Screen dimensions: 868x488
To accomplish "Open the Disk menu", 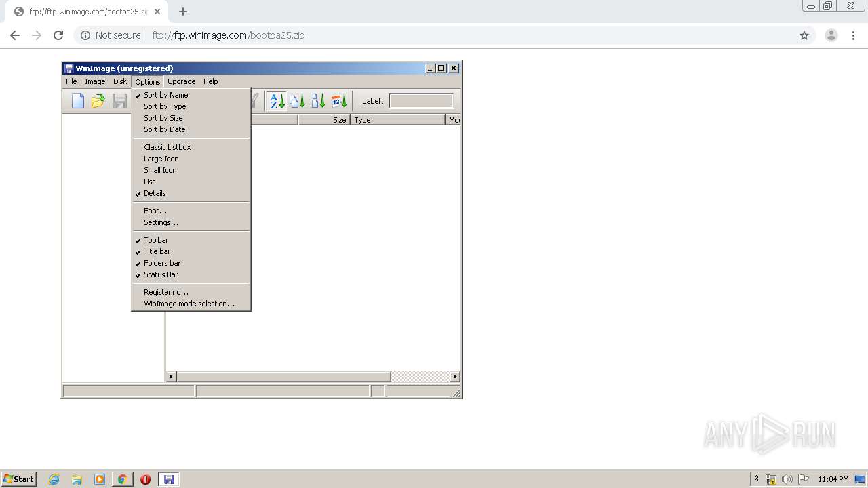I will [x=120, y=81].
